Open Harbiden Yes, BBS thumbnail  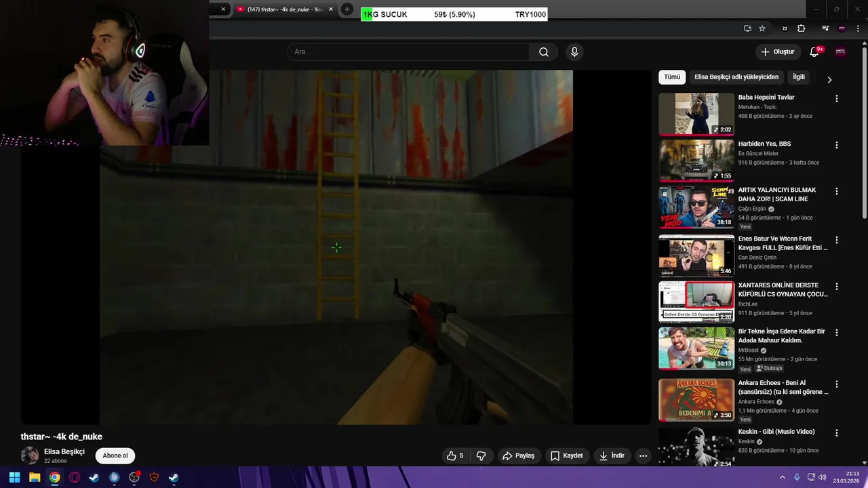696,161
